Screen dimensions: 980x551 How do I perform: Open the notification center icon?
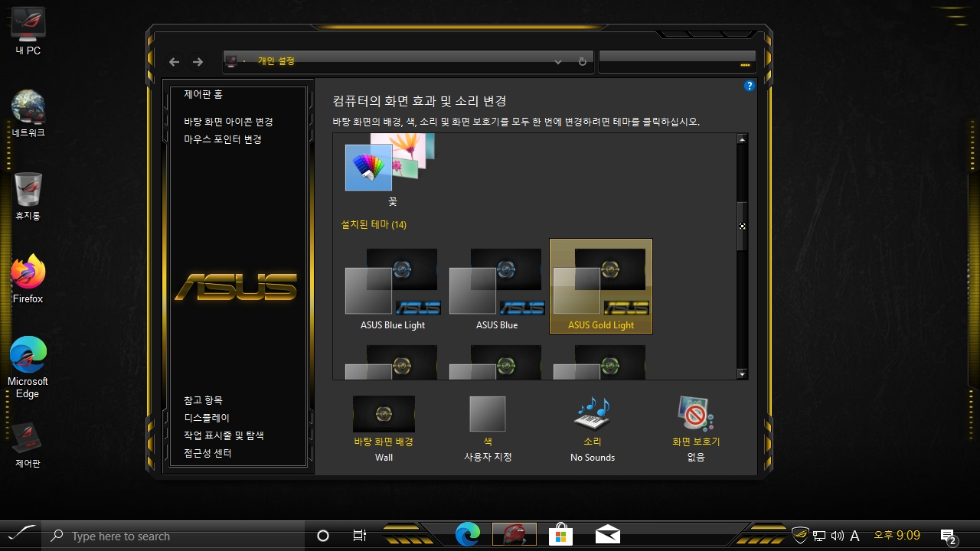tap(949, 536)
